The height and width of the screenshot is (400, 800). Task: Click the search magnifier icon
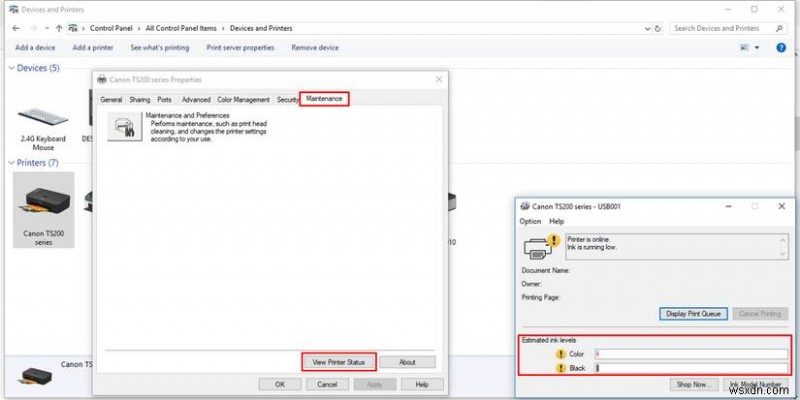pyautogui.click(x=779, y=29)
